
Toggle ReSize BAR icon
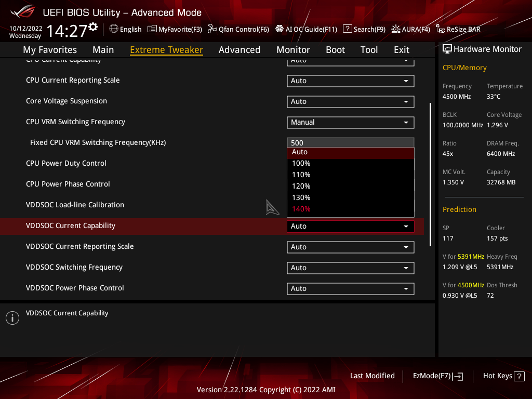tap(441, 29)
